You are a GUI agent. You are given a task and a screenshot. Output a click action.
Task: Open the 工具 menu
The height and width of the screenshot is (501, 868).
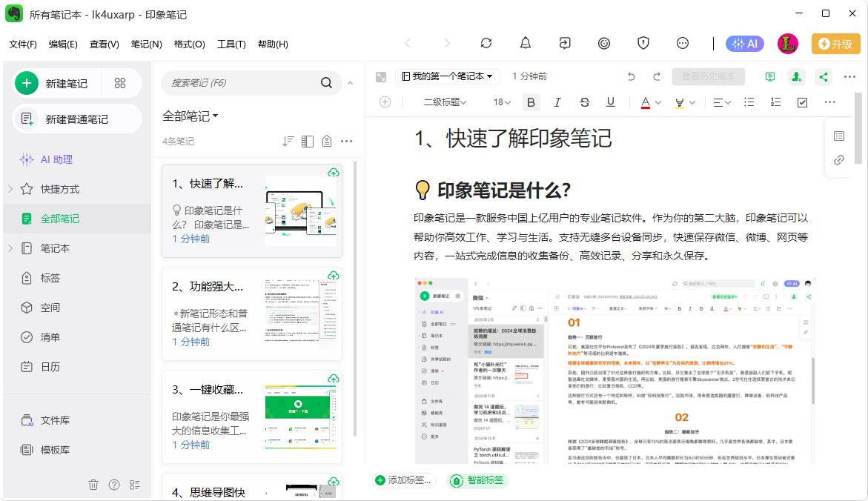(x=231, y=44)
